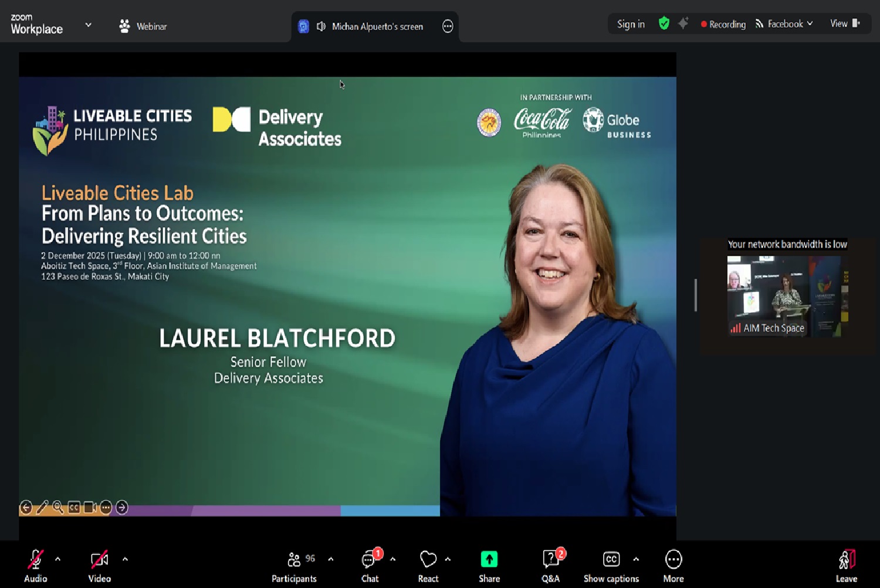Image resolution: width=880 pixels, height=588 pixels.
Task: Click the slideshow next arrow icon
Action: 121,508
